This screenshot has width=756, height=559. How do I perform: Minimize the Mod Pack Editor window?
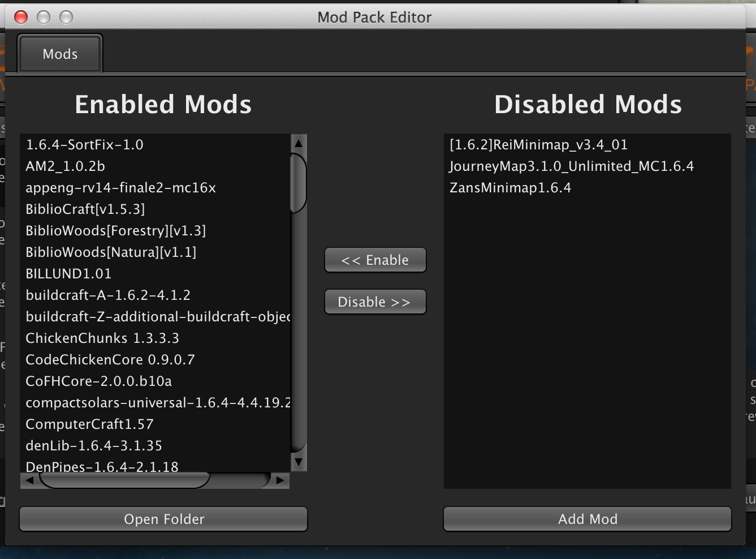[x=44, y=17]
